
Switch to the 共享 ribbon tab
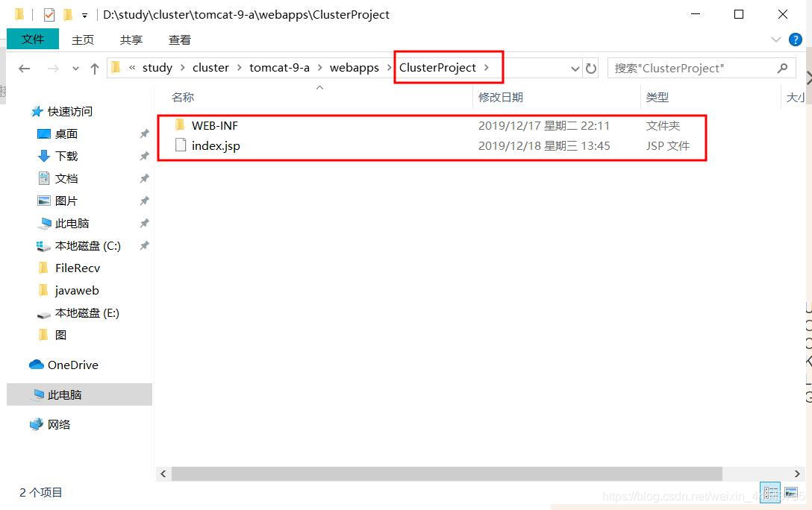click(x=131, y=40)
